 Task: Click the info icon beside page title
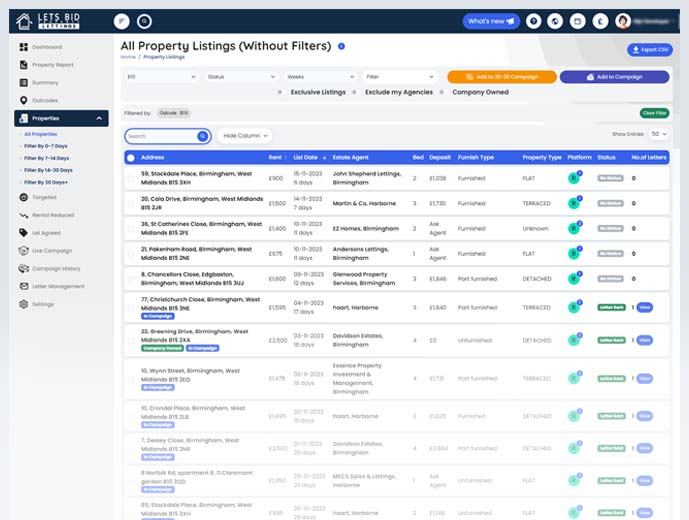click(341, 46)
